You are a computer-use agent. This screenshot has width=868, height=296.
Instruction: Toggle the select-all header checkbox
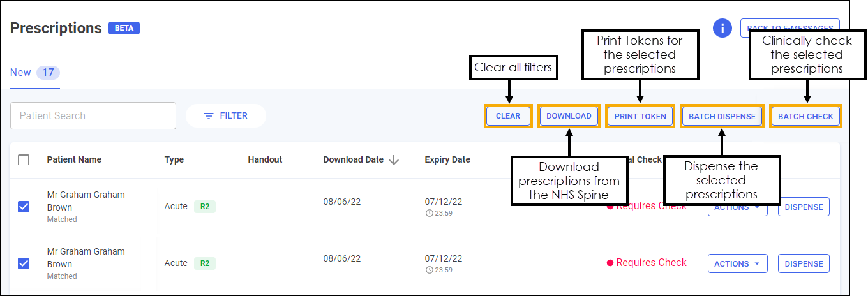pos(24,160)
